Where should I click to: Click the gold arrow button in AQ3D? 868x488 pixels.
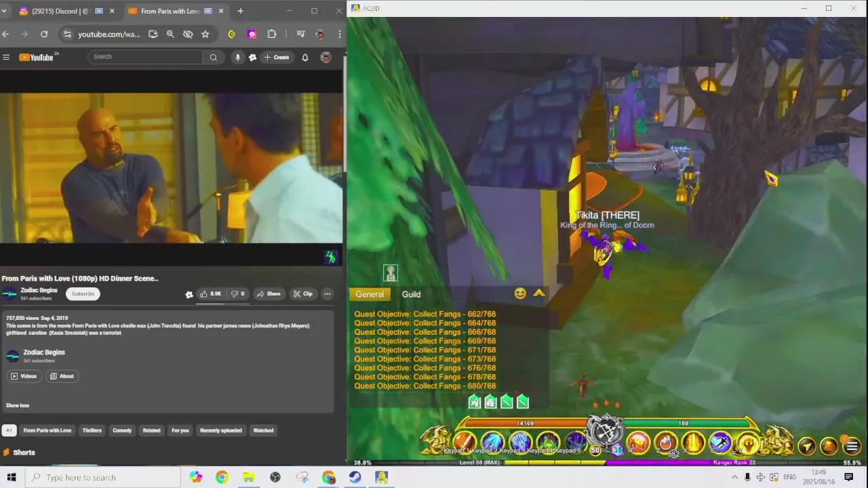pos(806,446)
